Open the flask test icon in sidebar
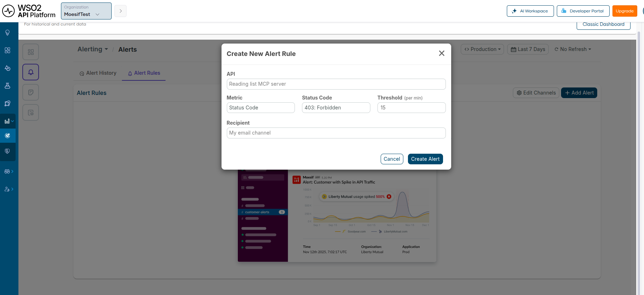This screenshot has height=295, width=644. 7,86
